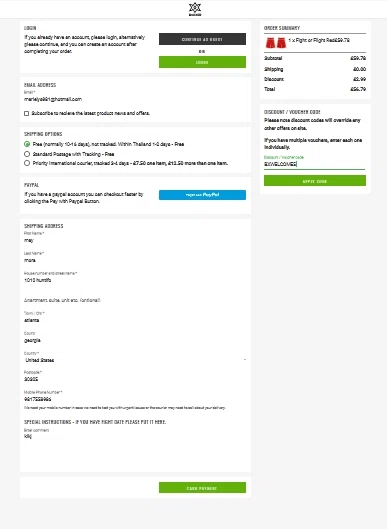Click the special instructions comment box
This screenshot has height=529, width=387.
pyautogui.click(x=135, y=449)
